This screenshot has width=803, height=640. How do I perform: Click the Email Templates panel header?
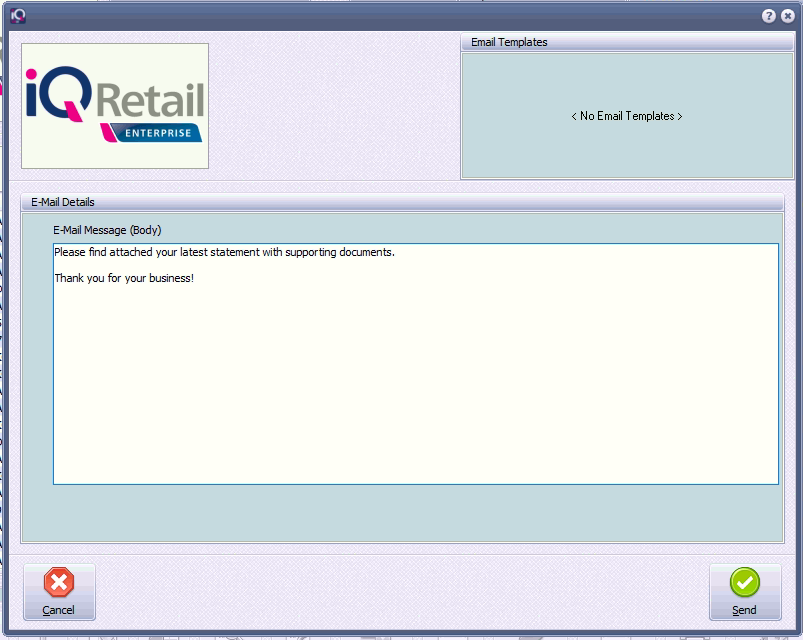click(627, 42)
